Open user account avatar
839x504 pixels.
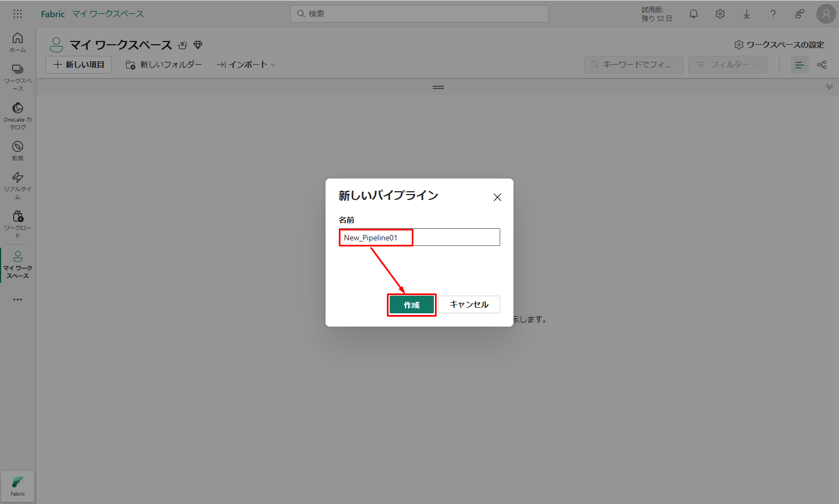click(826, 14)
